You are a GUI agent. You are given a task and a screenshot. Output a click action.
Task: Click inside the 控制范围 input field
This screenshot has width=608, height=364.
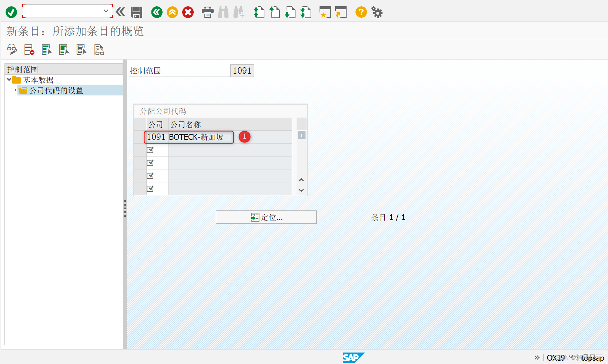pyautogui.click(x=242, y=70)
